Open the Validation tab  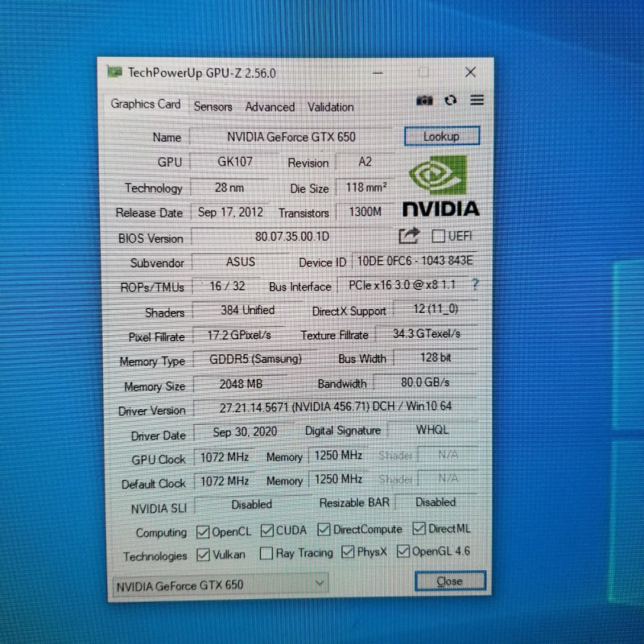[331, 107]
